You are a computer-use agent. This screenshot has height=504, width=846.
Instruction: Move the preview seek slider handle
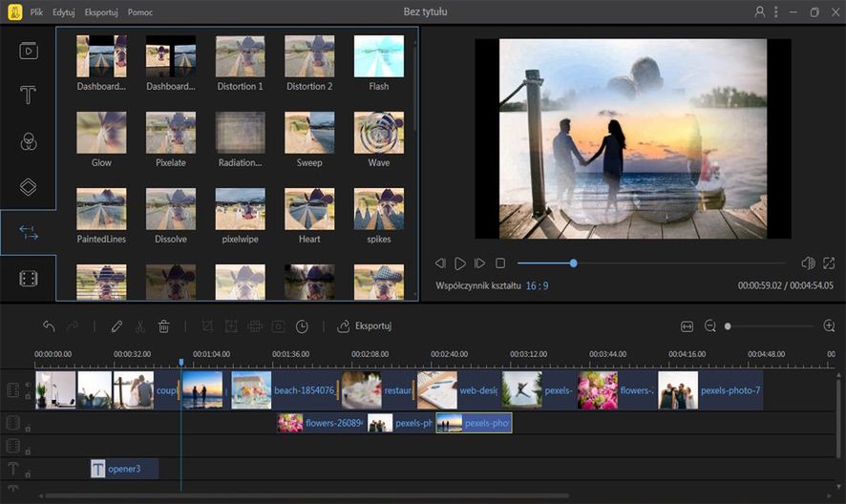573,262
